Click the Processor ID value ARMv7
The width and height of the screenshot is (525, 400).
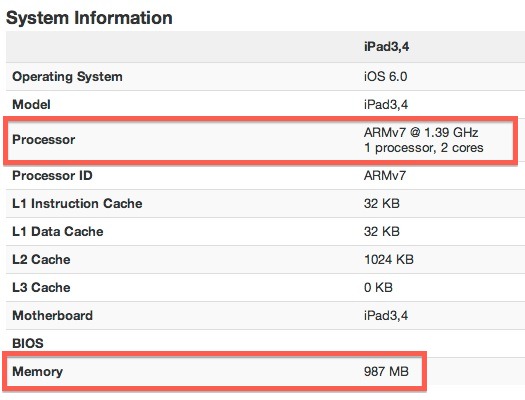(x=385, y=175)
